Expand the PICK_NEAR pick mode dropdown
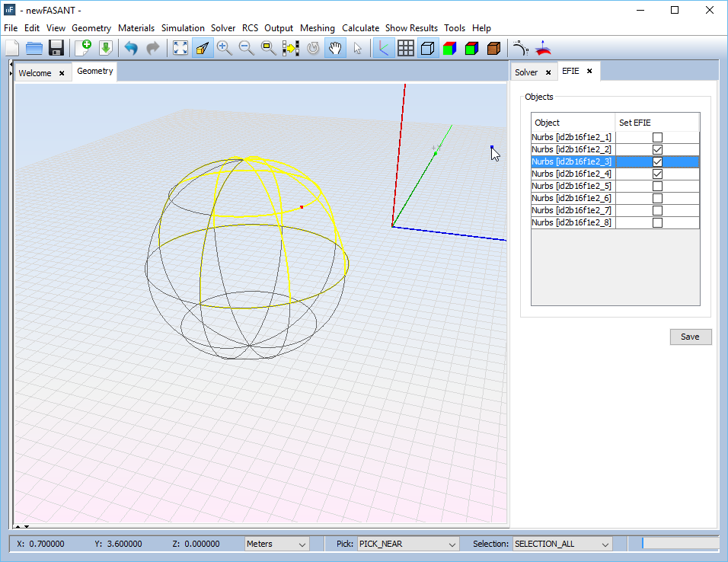 tap(408, 544)
